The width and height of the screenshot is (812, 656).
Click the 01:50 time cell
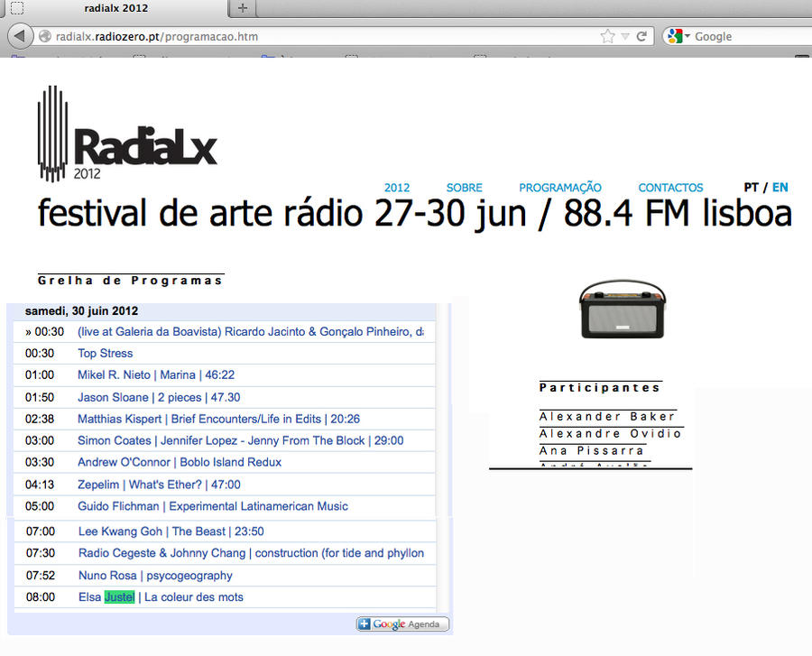pyautogui.click(x=40, y=398)
